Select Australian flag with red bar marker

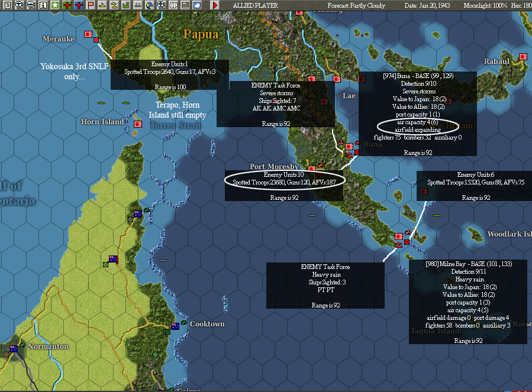(113, 259)
